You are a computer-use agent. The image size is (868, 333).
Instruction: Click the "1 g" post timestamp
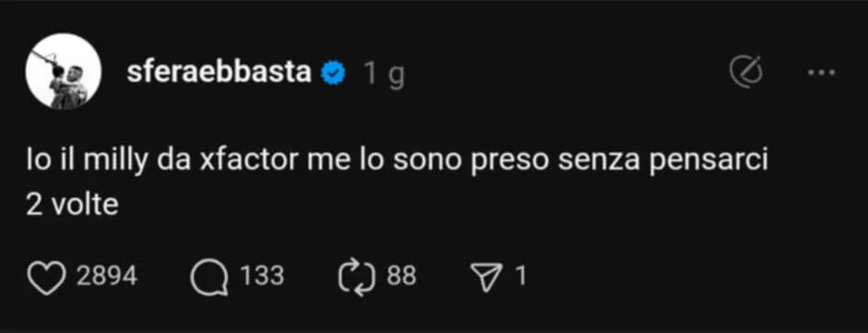pos(384,75)
